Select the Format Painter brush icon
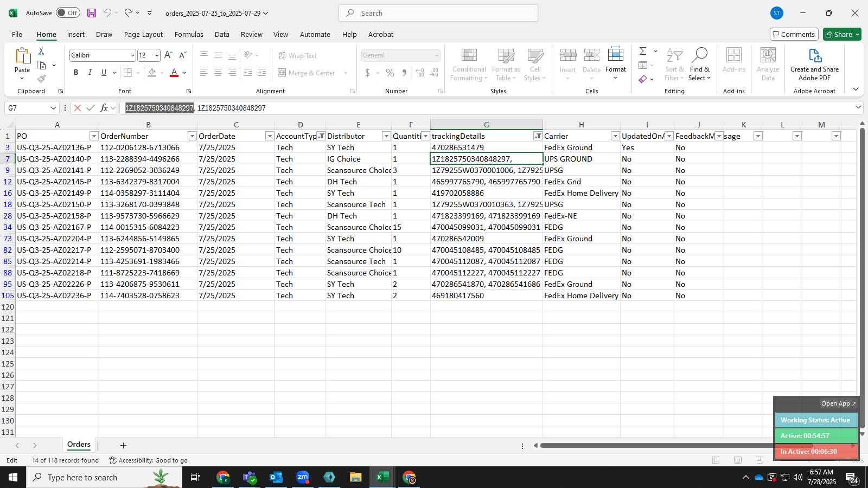 click(41, 79)
